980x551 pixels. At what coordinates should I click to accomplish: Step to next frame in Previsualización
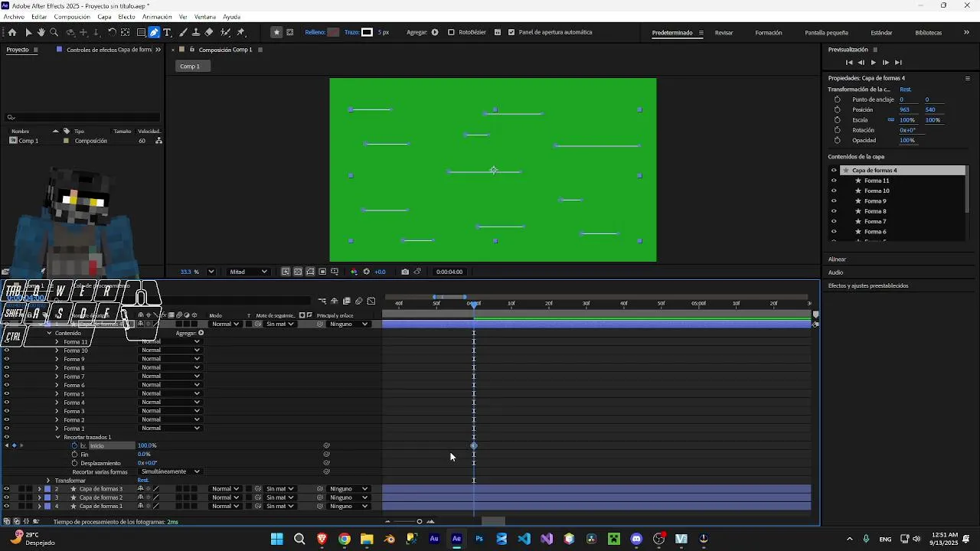(x=886, y=62)
